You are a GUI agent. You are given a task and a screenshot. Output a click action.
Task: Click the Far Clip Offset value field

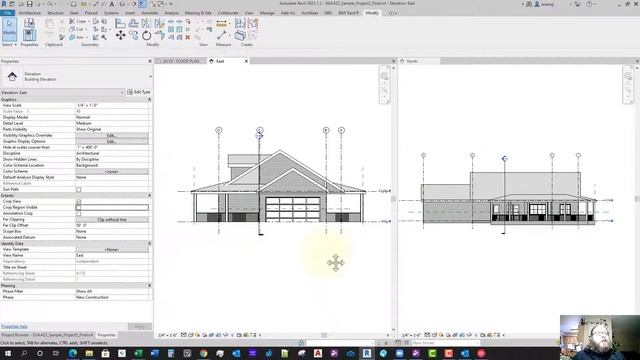coord(112,225)
